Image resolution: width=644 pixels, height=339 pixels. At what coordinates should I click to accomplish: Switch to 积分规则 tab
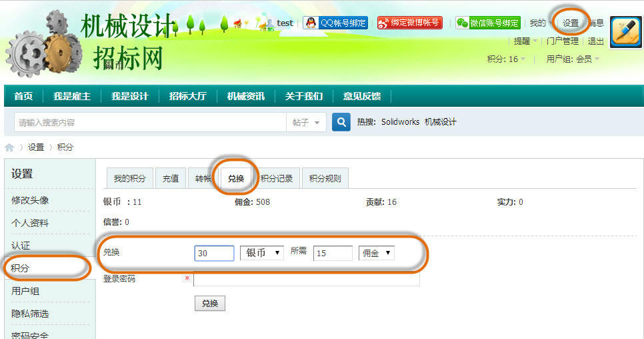click(x=325, y=178)
